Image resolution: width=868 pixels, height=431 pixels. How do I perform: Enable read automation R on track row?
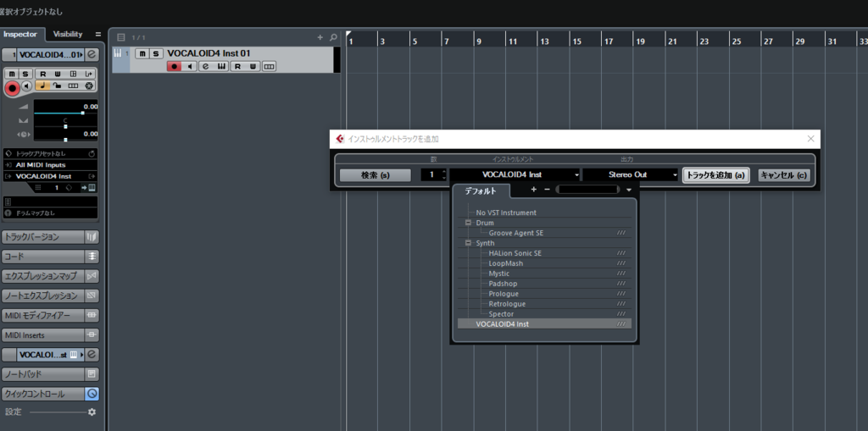pos(237,66)
